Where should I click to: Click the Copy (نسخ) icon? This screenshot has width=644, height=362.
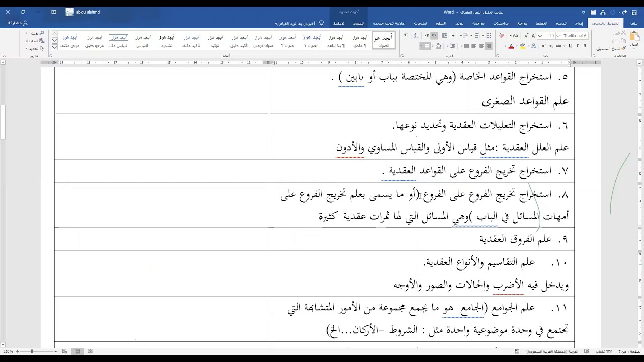click(x=618, y=41)
